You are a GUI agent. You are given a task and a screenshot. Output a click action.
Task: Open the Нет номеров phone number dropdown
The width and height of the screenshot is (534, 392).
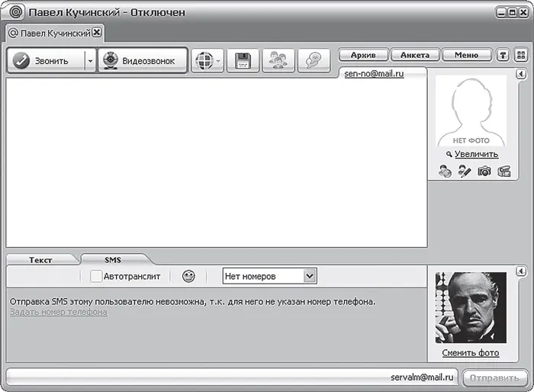click(x=269, y=276)
